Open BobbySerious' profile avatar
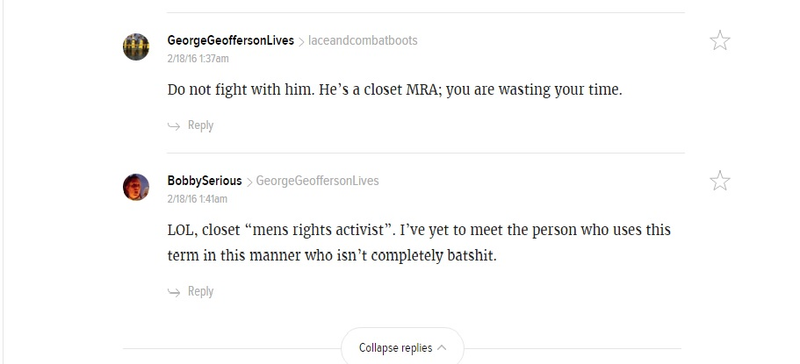This screenshot has height=364, width=800. (x=136, y=187)
